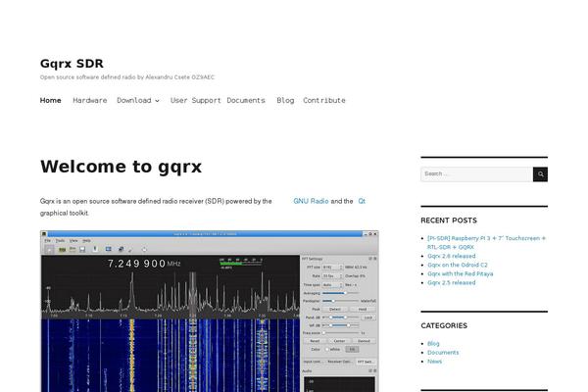The image size is (588, 392).
Task: Open the Gqrx 2.5 released post
Action: (452, 283)
